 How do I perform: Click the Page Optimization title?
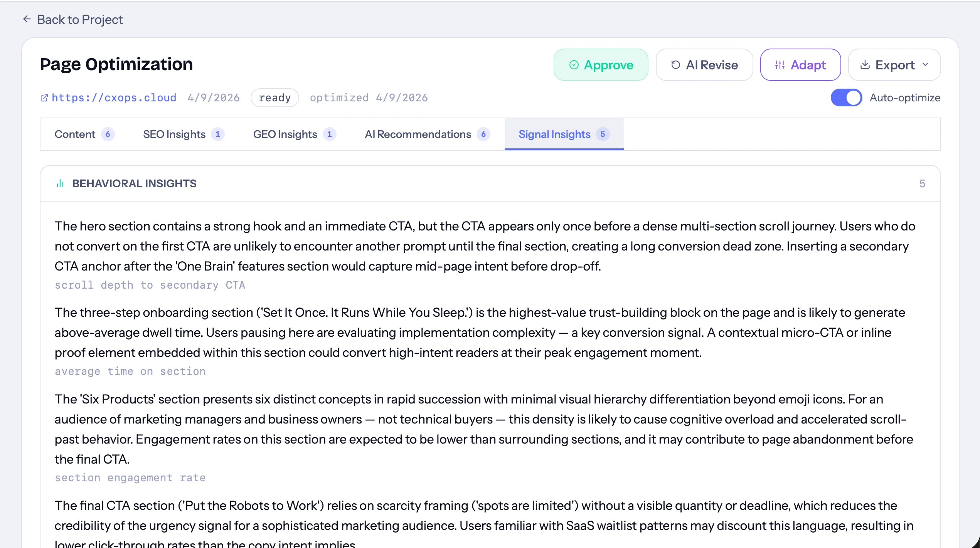click(116, 64)
